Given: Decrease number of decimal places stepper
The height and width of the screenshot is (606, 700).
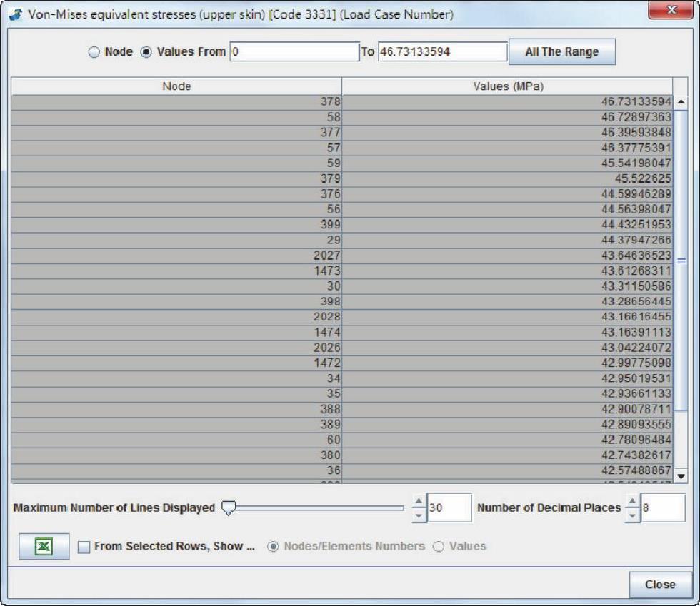Looking at the screenshot, I should pos(632,513).
